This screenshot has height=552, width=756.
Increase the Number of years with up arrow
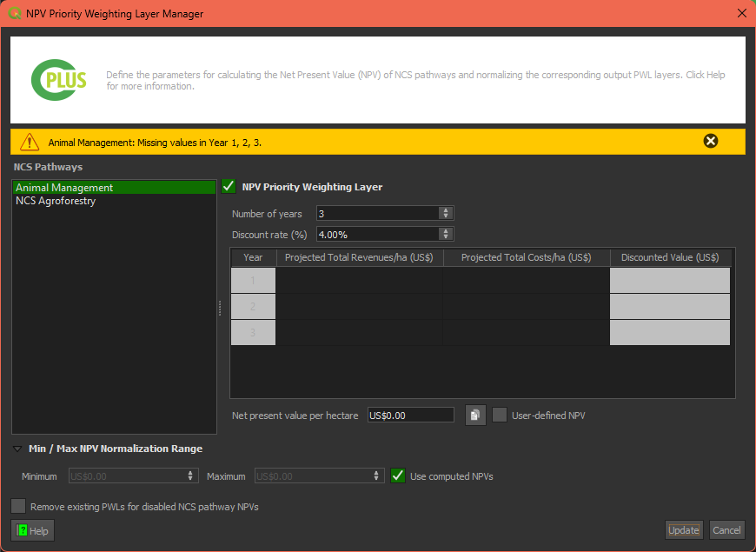click(x=446, y=210)
